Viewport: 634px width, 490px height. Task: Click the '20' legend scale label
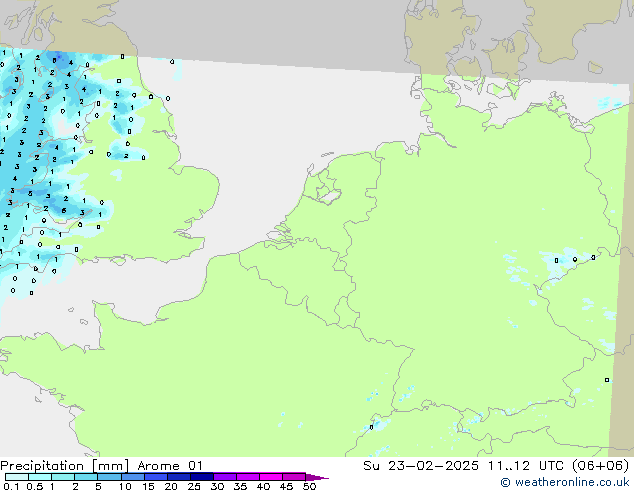coord(171,486)
